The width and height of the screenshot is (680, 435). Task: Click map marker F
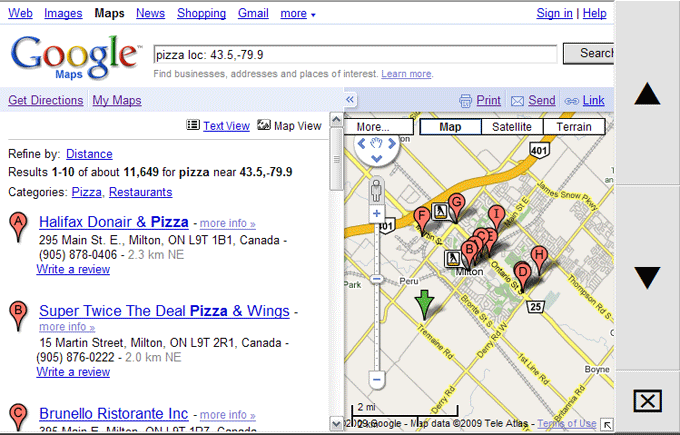pos(422,221)
